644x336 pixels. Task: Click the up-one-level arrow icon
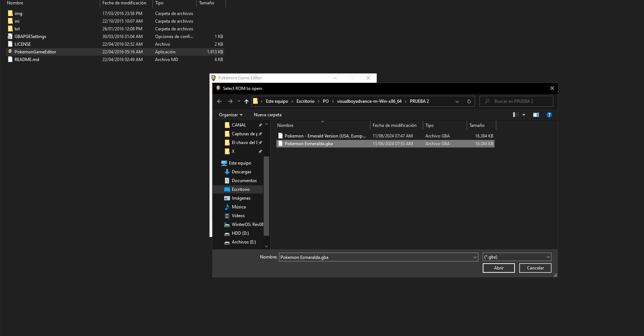(246, 101)
